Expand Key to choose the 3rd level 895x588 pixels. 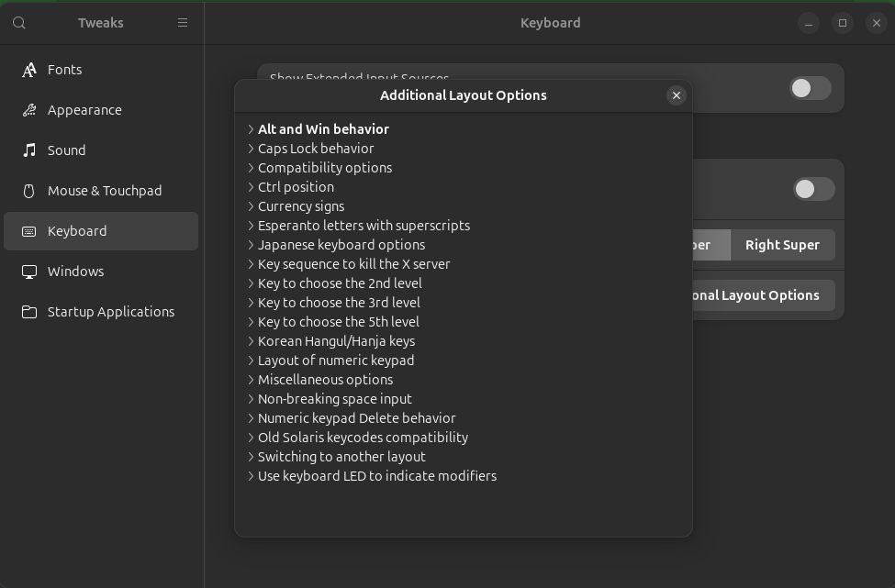[337, 302]
